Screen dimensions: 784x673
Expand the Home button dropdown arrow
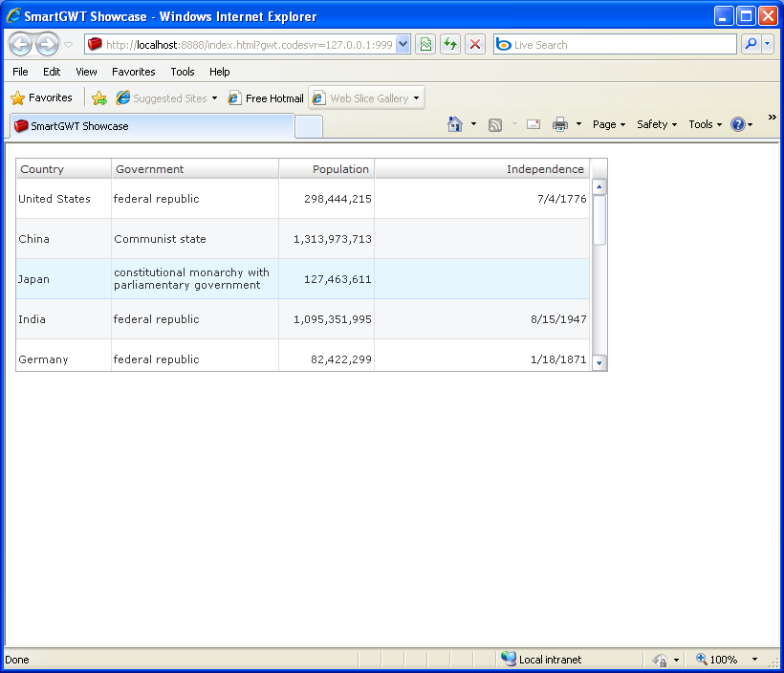pos(473,124)
